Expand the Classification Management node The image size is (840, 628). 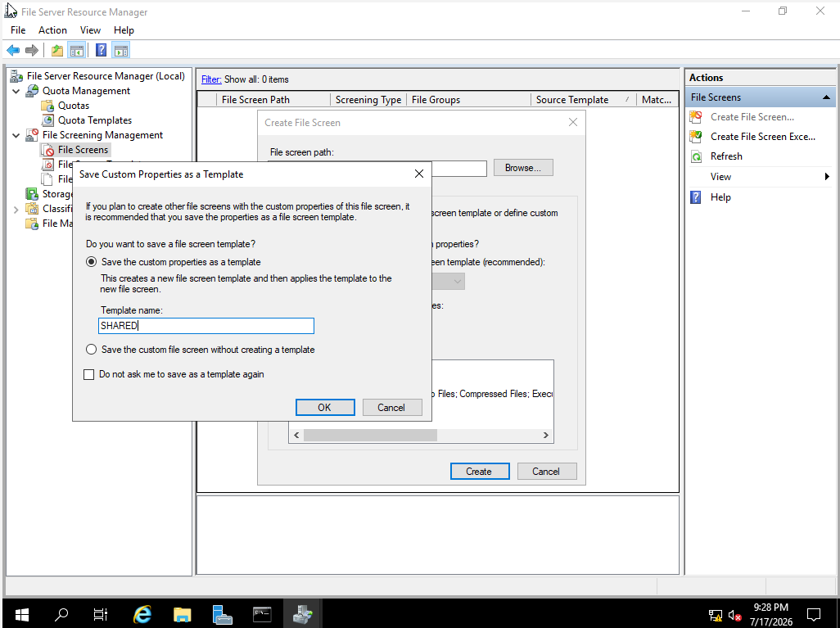coord(16,209)
